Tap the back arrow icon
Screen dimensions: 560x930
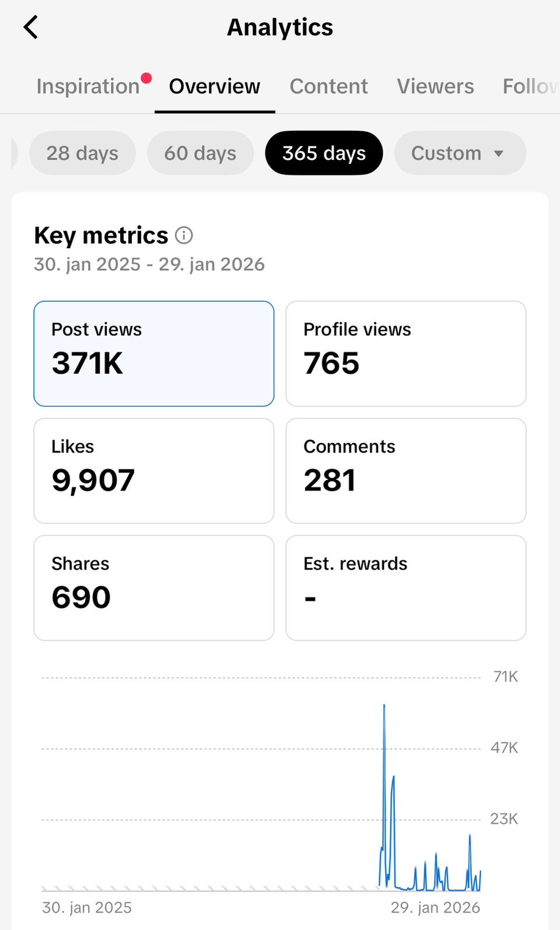pos(31,27)
